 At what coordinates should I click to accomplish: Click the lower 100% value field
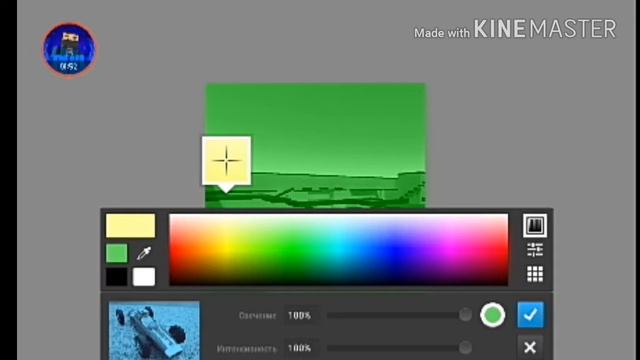click(x=301, y=348)
